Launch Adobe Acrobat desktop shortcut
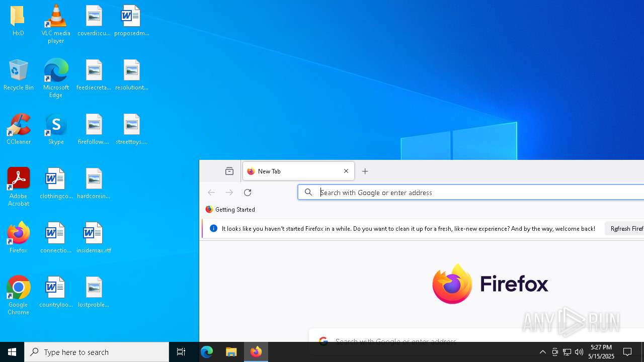This screenshot has height=362, width=644. [x=18, y=187]
